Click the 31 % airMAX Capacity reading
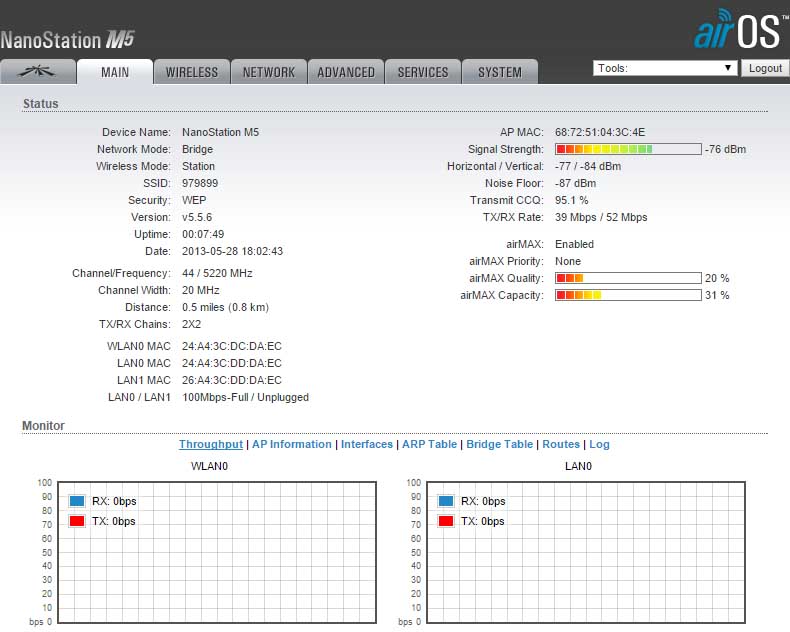Screen dimensions: 790x632 (717, 295)
